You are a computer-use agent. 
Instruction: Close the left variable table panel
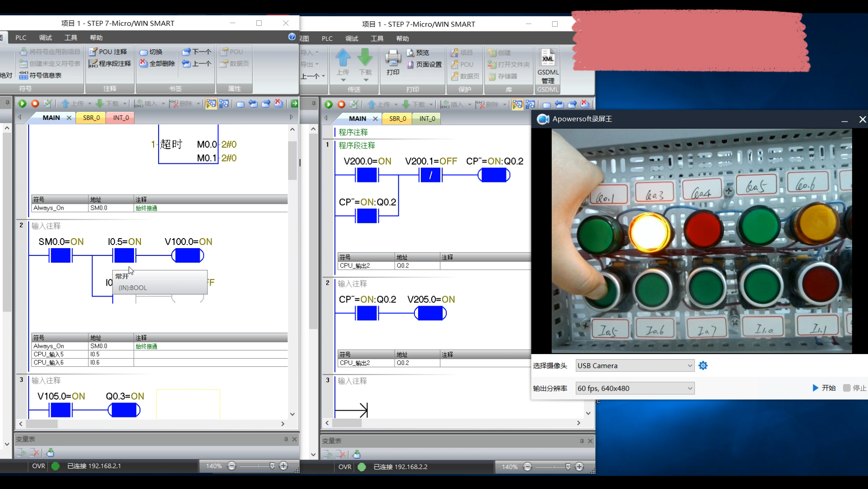tap(294, 439)
